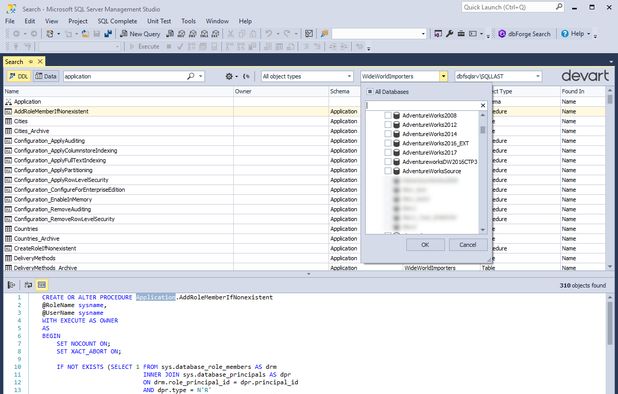Image resolution: width=618 pixels, height=394 pixels.
Task: Click the Open File folder icon
Action: (85, 34)
